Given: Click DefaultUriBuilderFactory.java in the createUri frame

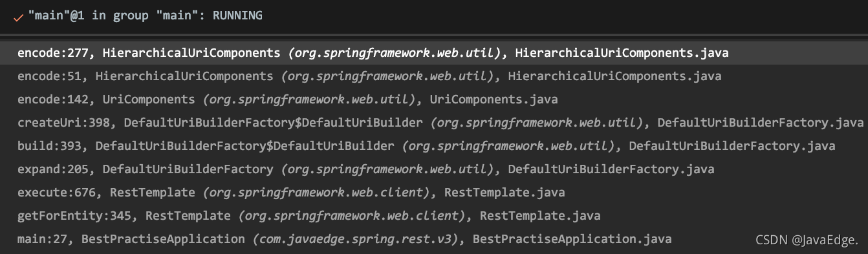Looking at the screenshot, I should (761, 123).
